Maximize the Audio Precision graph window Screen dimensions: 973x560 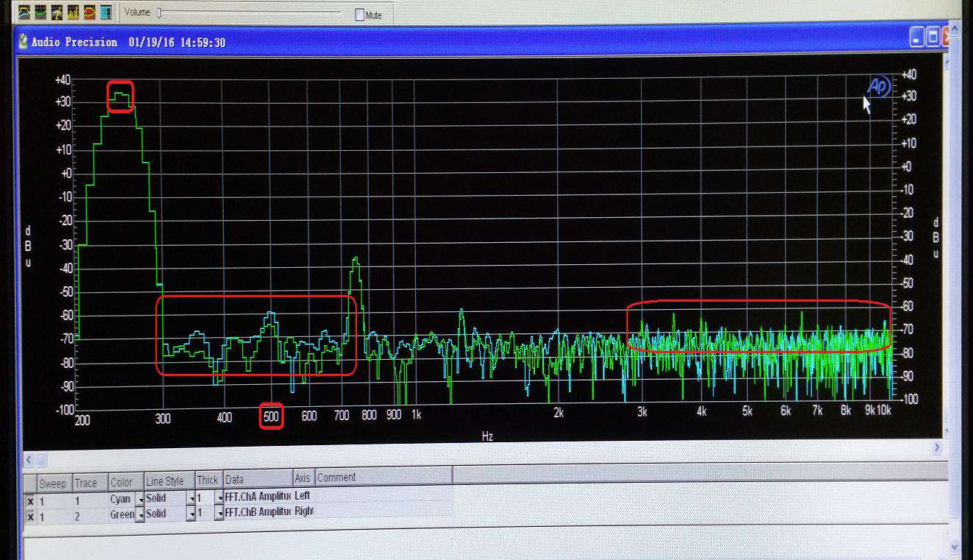(x=932, y=38)
